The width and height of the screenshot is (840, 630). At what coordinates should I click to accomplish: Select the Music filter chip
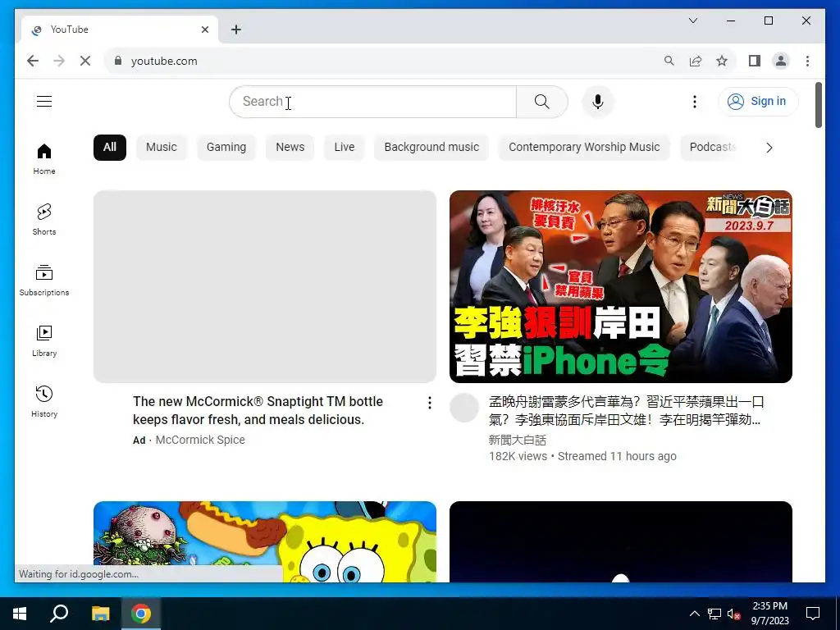pos(162,148)
